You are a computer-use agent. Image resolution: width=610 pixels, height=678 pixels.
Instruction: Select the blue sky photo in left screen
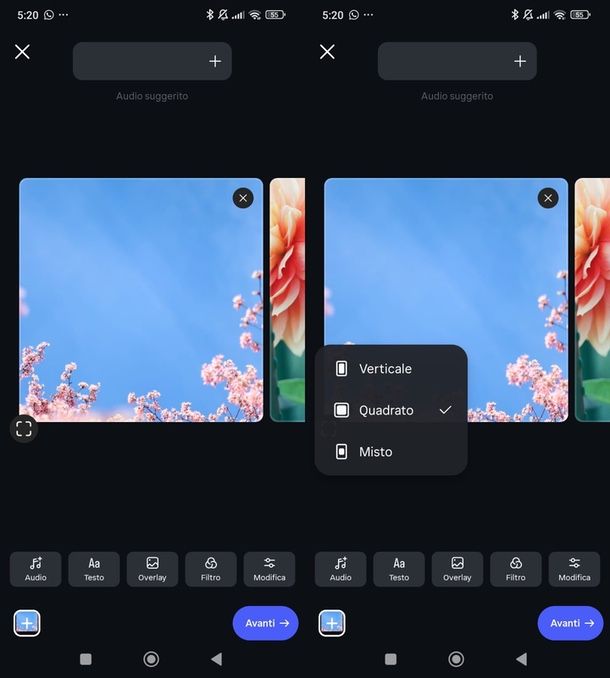(x=141, y=300)
